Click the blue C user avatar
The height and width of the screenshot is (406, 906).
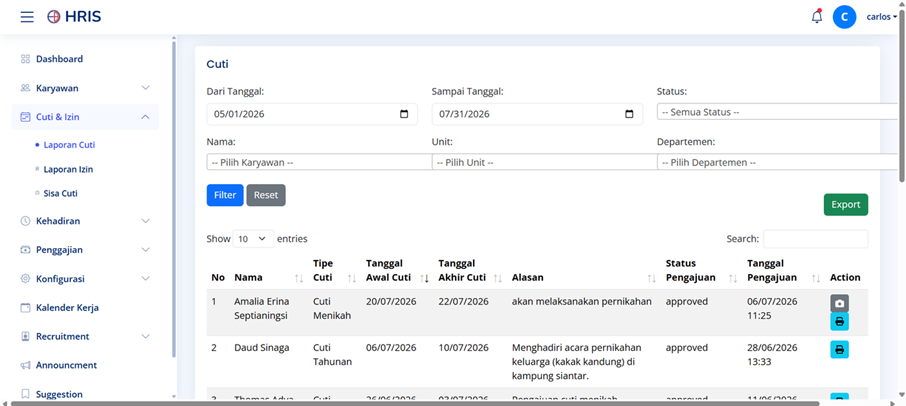(844, 17)
